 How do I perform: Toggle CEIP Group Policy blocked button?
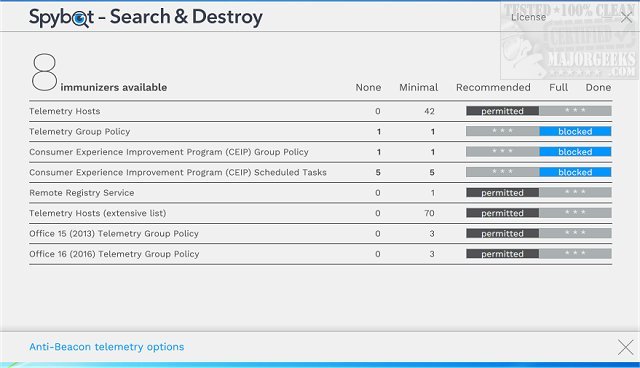click(575, 152)
